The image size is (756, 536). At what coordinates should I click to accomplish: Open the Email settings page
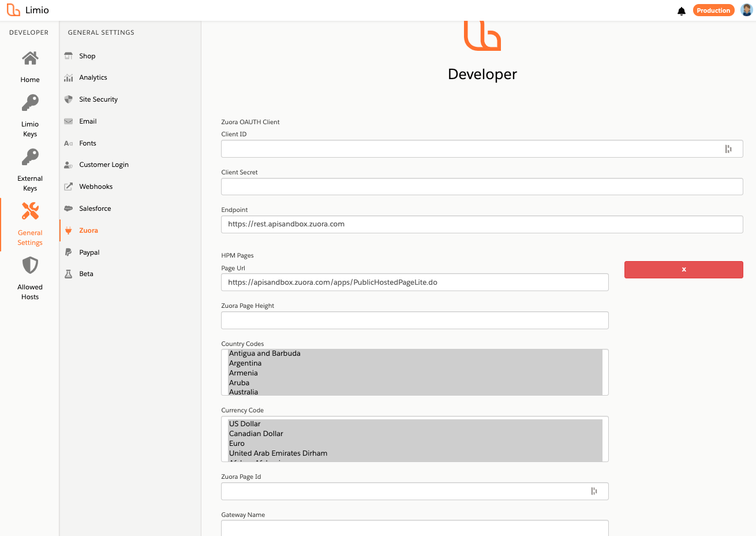(x=88, y=121)
